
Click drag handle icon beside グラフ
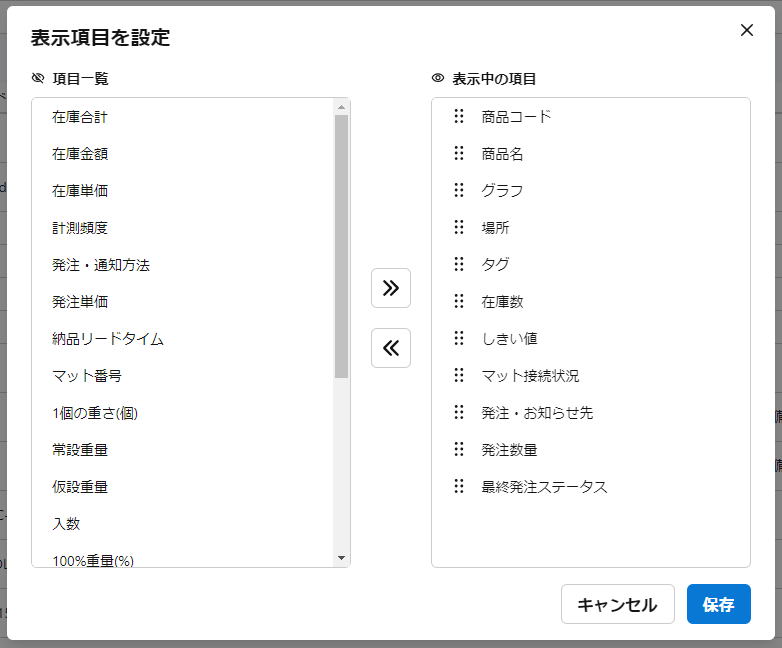tap(459, 190)
